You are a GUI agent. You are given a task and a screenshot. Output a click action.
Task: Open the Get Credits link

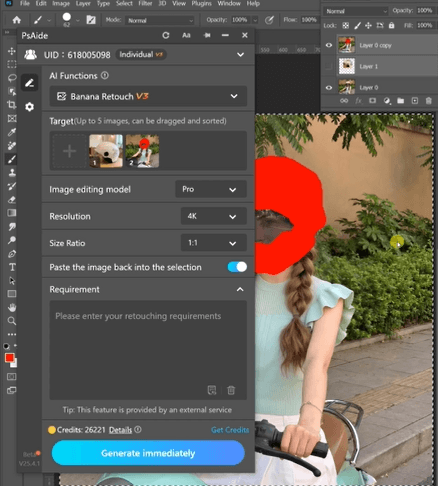pos(230,430)
